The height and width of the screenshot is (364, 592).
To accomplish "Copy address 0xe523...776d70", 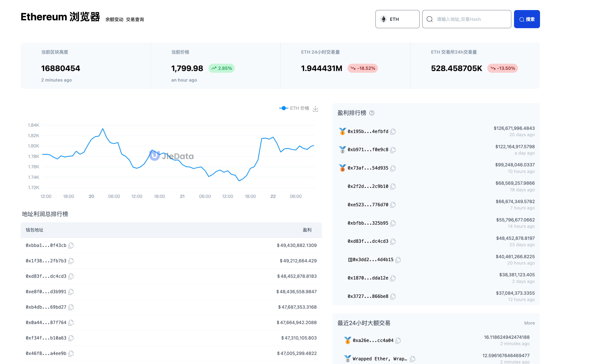I will [393, 205].
